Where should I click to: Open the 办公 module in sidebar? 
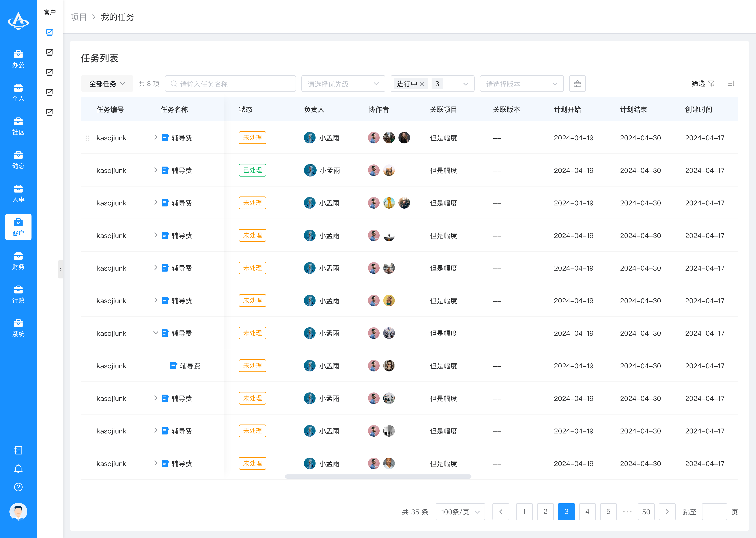[18, 59]
